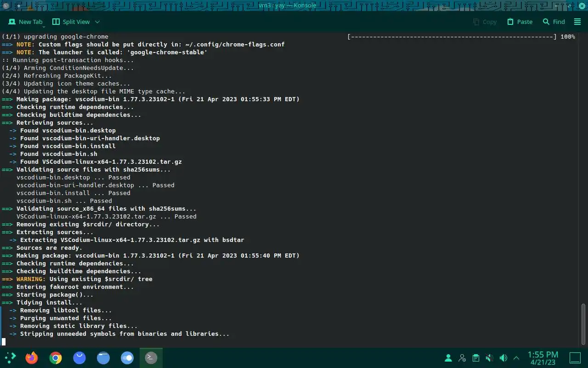Open a new Konsole tab

pyautogui.click(x=26, y=22)
